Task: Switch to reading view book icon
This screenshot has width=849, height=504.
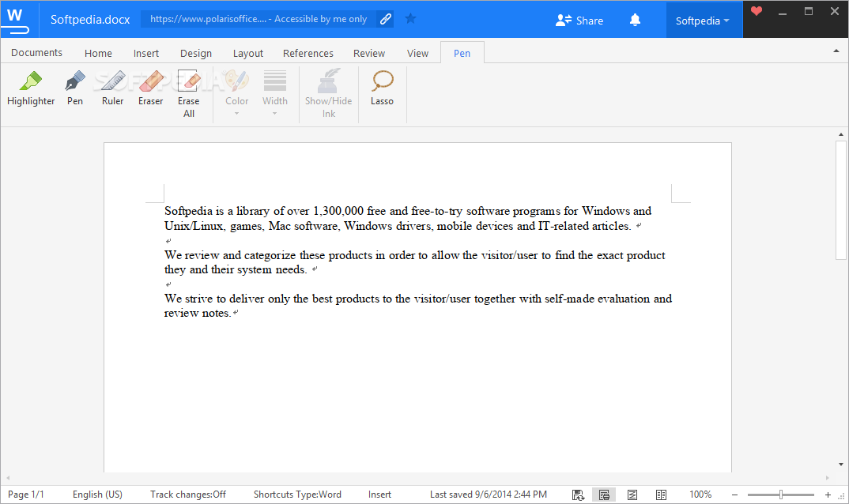Action: (x=661, y=495)
